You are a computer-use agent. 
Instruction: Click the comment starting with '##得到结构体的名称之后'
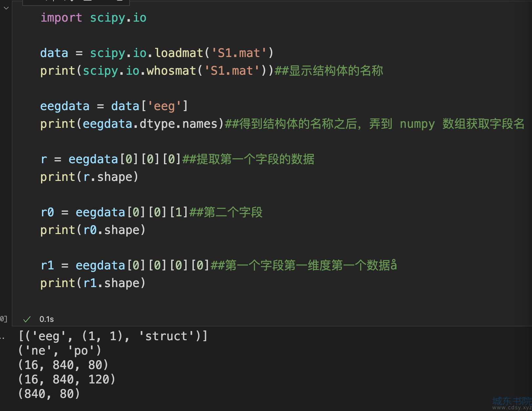[x=375, y=124]
